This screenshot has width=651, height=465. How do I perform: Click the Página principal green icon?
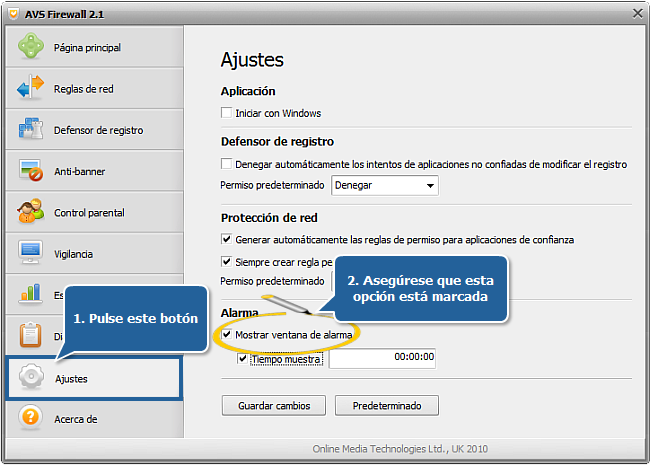point(31,46)
